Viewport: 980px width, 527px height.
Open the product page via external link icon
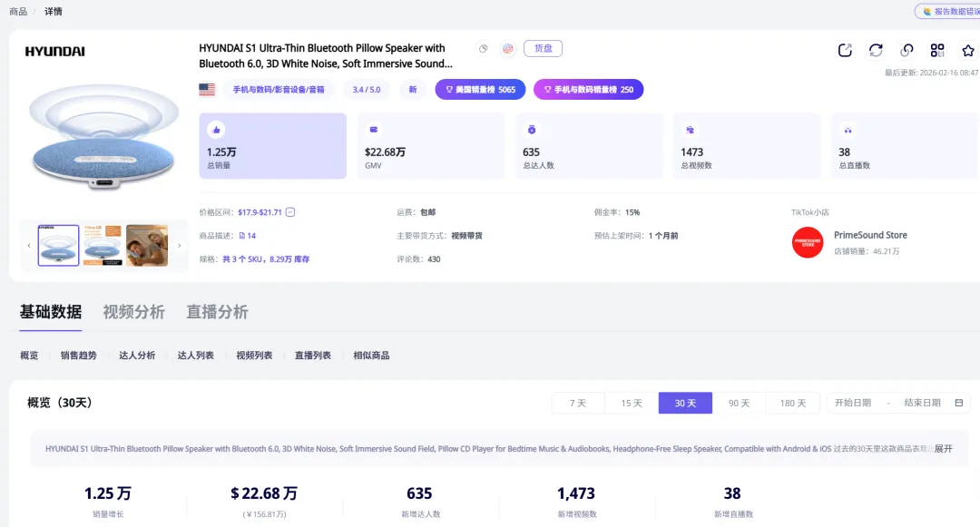[x=845, y=49]
